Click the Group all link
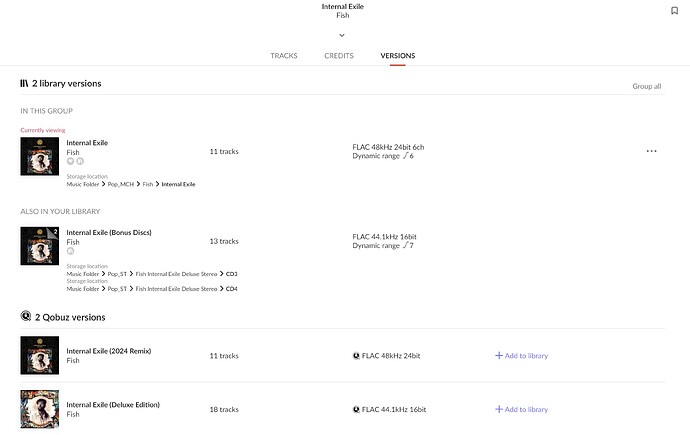The height and width of the screenshot is (435, 690). (646, 86)
